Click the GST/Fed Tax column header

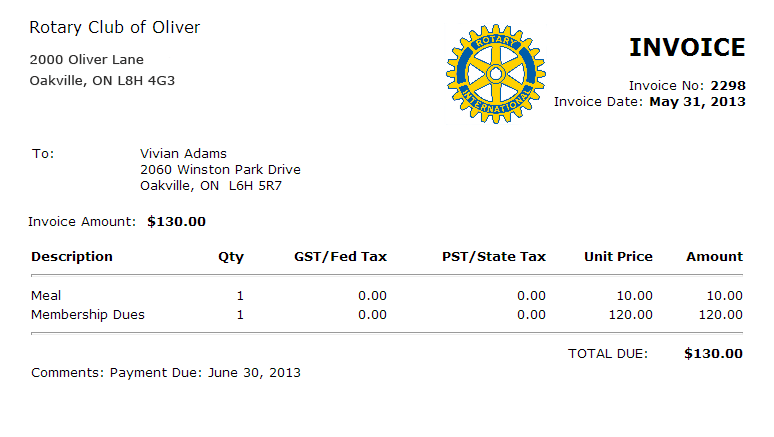340,257
